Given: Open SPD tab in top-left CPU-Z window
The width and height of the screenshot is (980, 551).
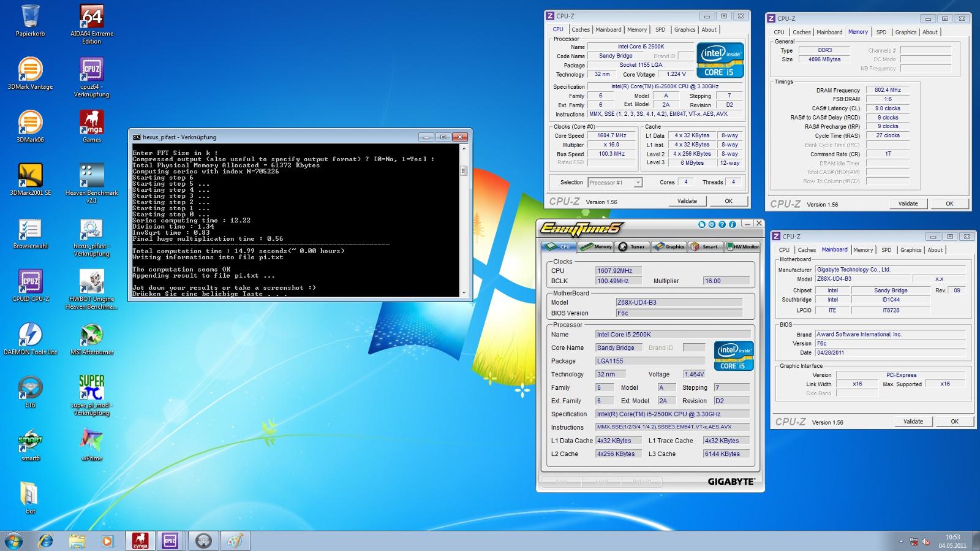Looking at the screenshot, I should point(660,29).
